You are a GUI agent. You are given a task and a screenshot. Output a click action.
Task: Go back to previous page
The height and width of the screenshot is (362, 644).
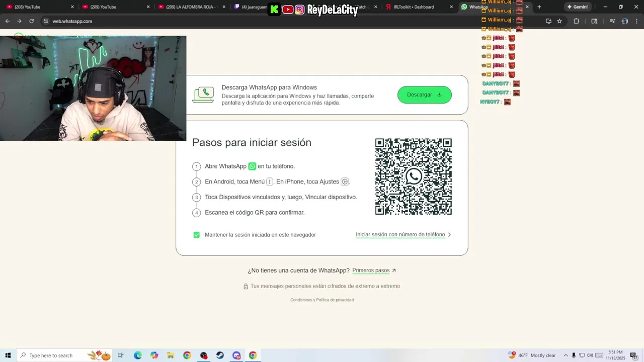[x=7, y=21]
